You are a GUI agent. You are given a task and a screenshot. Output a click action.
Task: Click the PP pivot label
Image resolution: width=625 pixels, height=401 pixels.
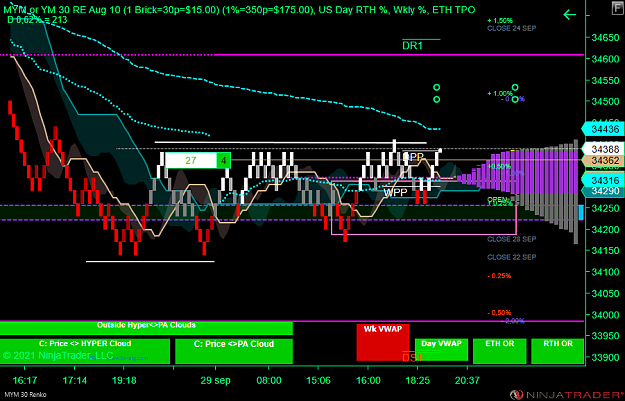(x=413, y=157)
